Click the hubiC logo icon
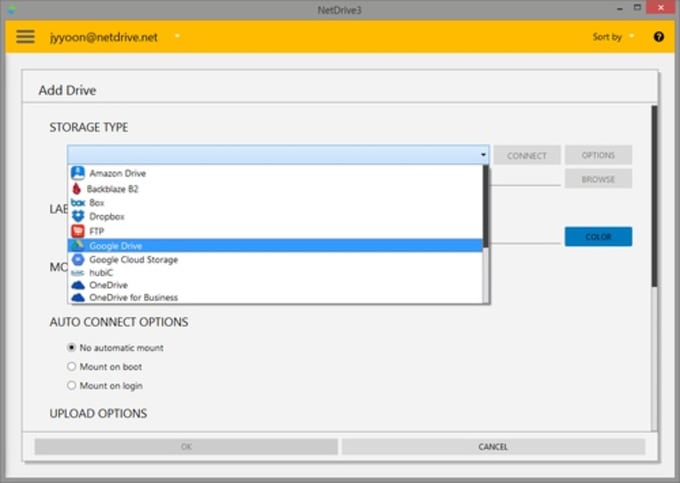The image size is (680, 483). (78, 273)
